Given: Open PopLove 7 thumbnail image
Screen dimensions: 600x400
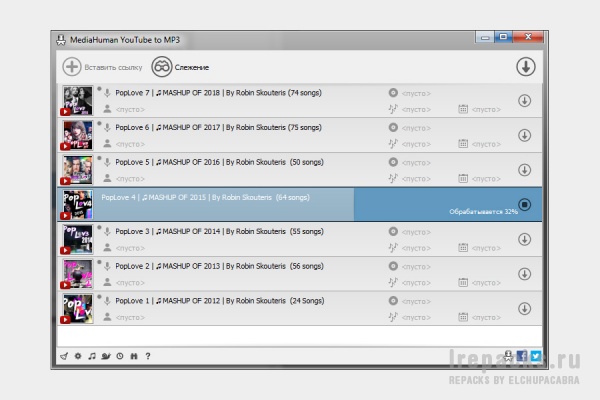Looking at the screenshot, I should 78,100.
